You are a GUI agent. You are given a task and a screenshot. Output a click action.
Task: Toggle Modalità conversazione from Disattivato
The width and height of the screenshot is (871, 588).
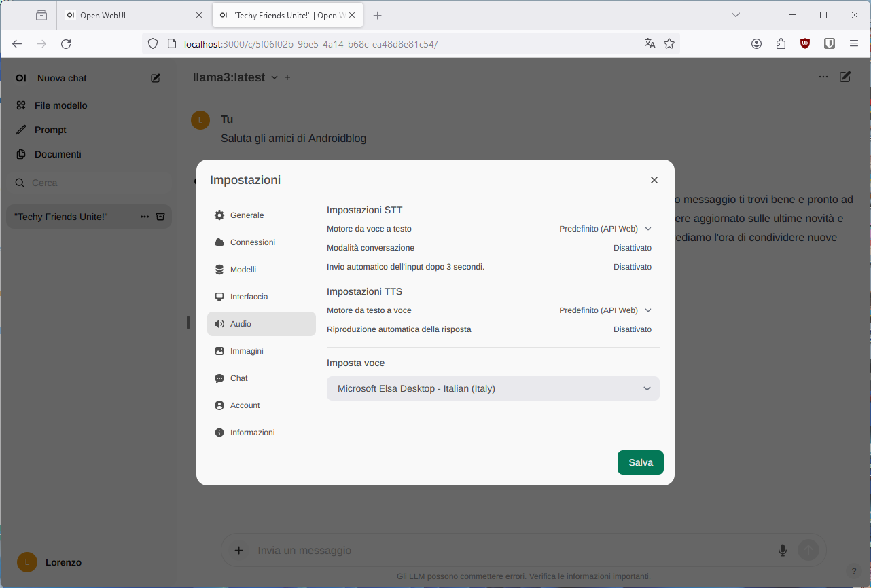pyautogui.click(x=632, y=248)
